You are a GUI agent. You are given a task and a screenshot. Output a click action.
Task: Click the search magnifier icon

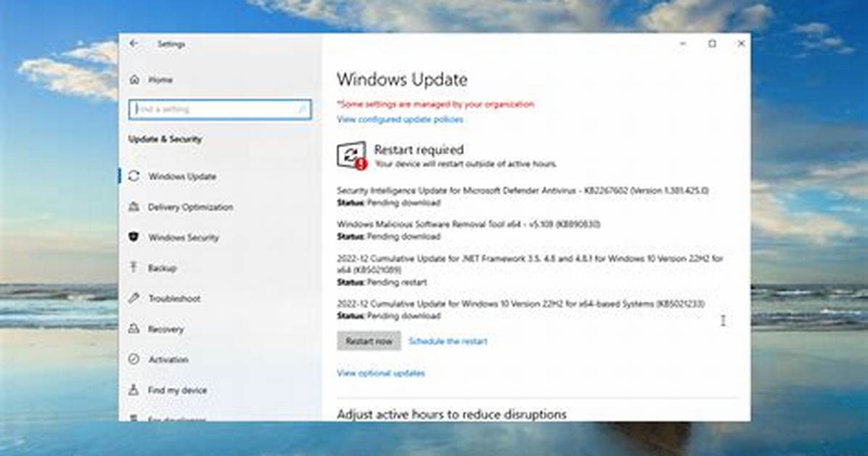tap(302, 109)
